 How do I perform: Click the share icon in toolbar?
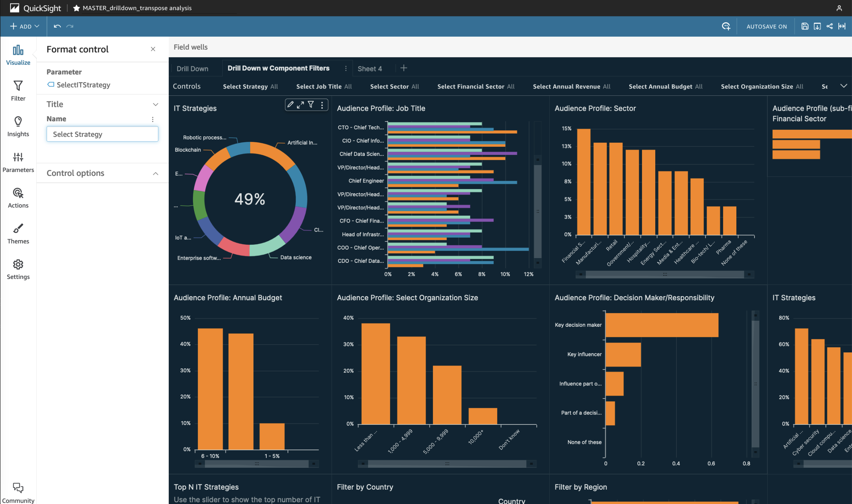point(829,26)
